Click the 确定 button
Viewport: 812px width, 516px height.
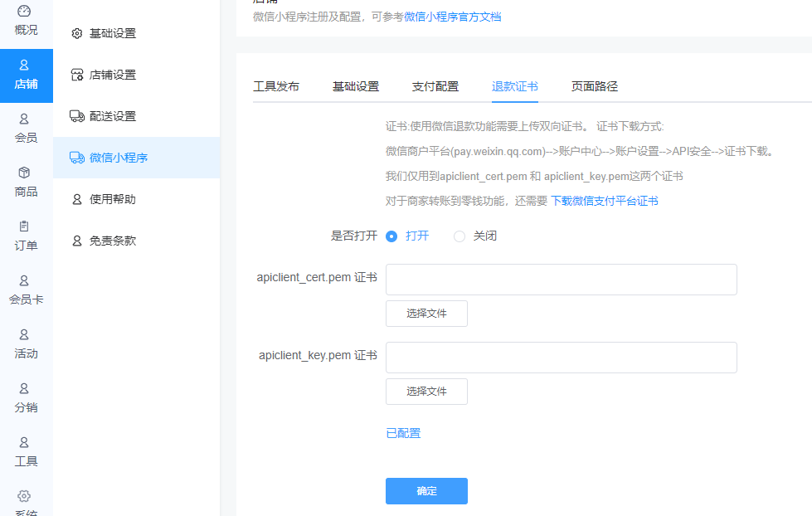(426, 491)
